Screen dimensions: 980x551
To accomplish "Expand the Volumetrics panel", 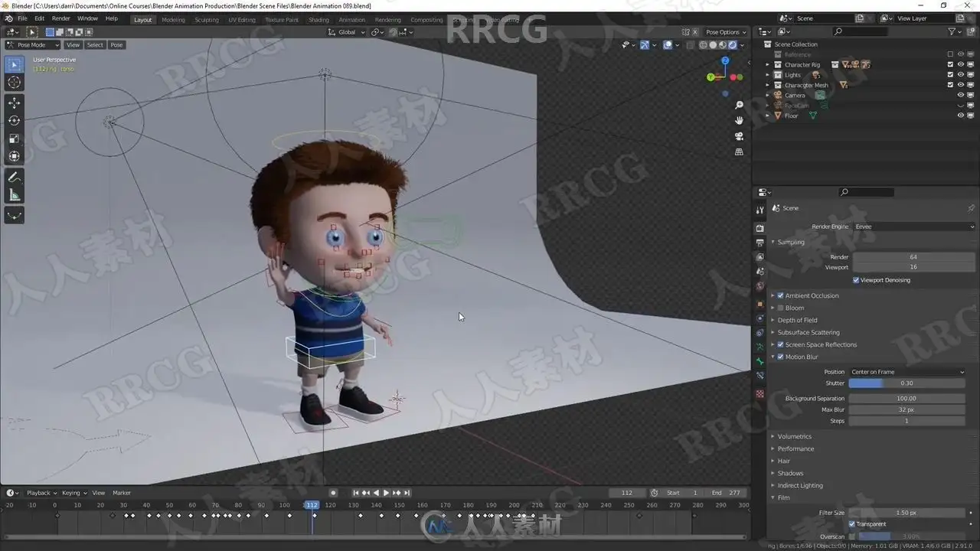I will pos(794,436).
